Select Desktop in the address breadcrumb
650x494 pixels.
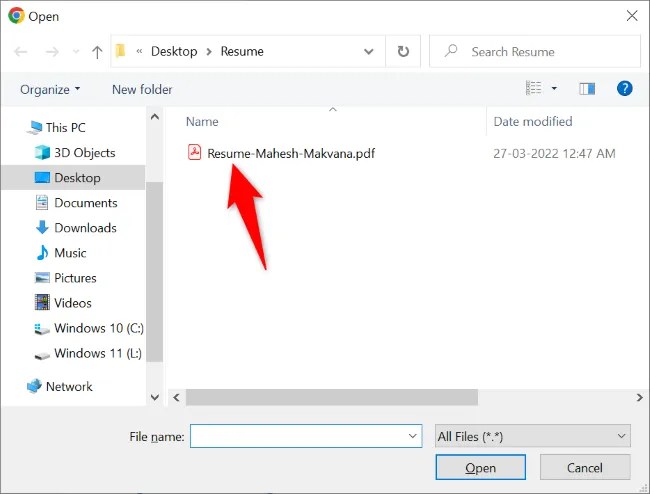point(174,51)
